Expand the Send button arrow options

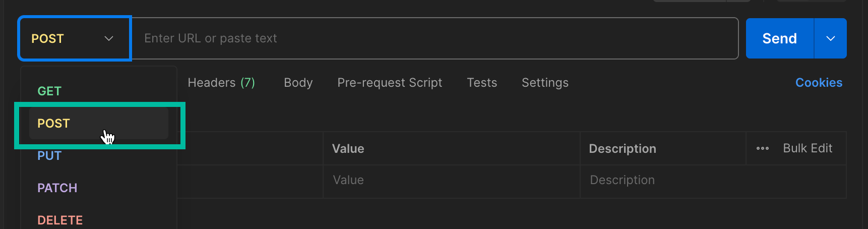tap(831, 38)
